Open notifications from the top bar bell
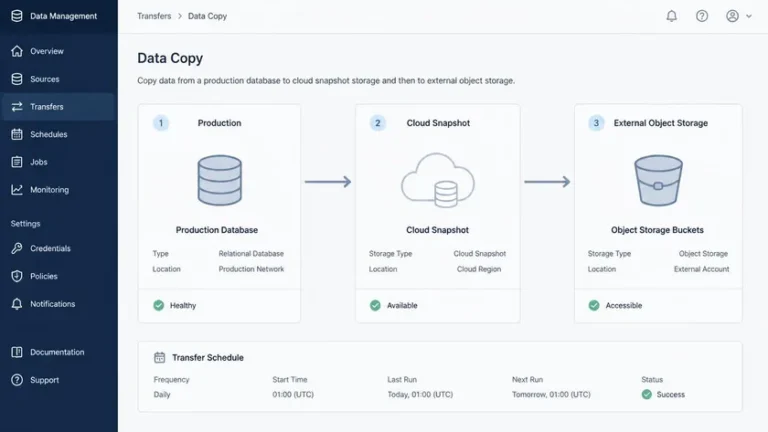This screenshot has width=768, height=432. pos(672,16)
